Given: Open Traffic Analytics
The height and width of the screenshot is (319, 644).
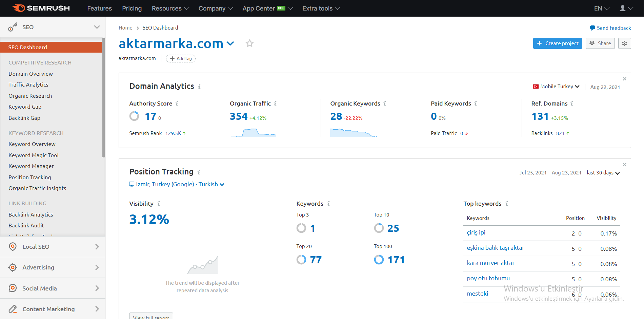Looking at the screenshot, I should pyautogui.click(x=28, y=85).
